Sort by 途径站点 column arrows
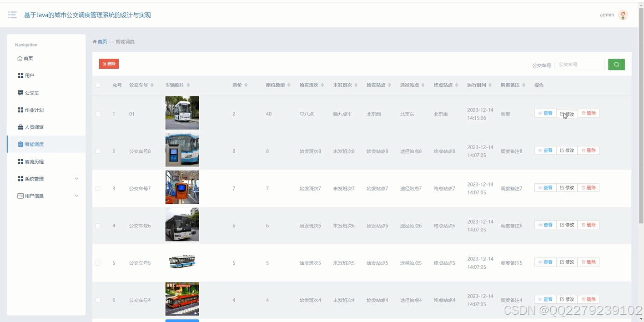 tap(423, 85)
